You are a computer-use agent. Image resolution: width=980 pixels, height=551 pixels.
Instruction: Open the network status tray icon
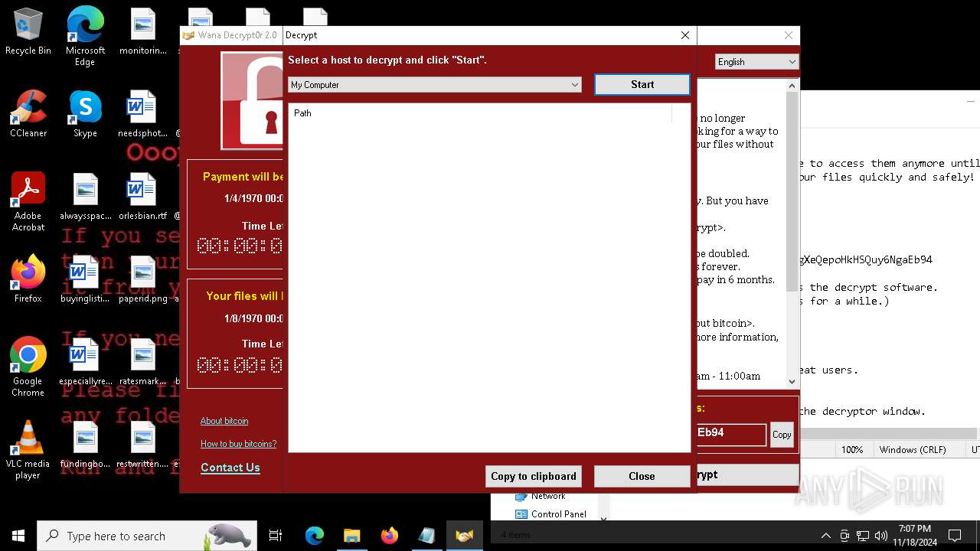click(863, 536)
